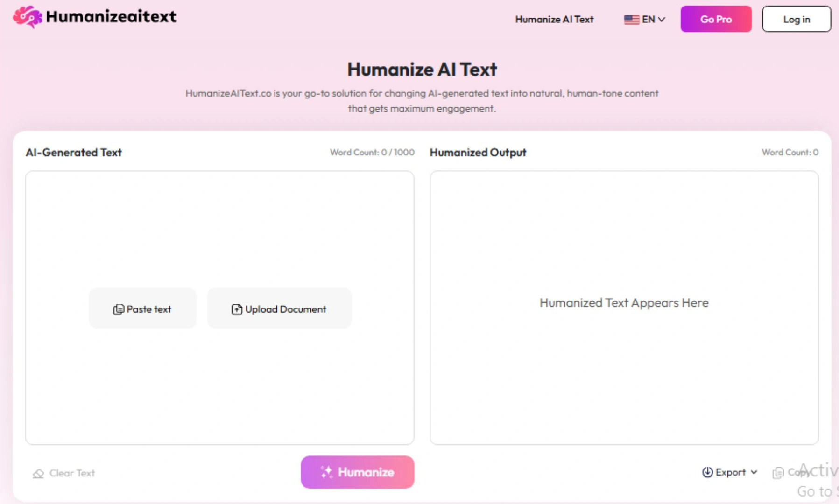Click the Clear Text eraser icon
Image resolution: width=839 pixels, height=504 pixels.
pyautogui.click(x=38, y=473)
